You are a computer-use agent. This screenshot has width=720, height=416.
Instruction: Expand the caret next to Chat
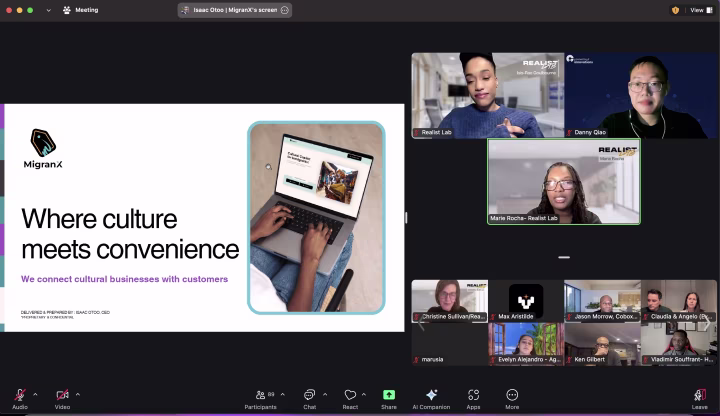[x=325, y=394]
